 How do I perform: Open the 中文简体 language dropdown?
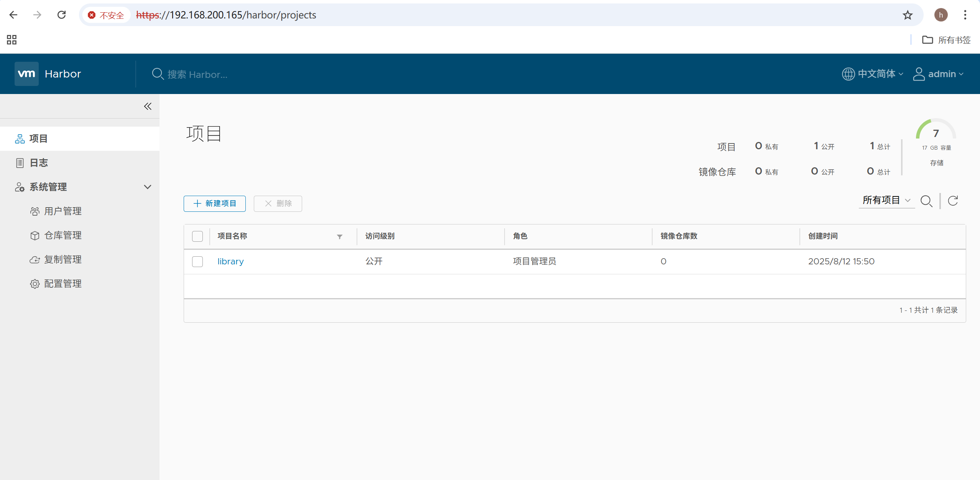pyautogui.click(x=873, y=74)
